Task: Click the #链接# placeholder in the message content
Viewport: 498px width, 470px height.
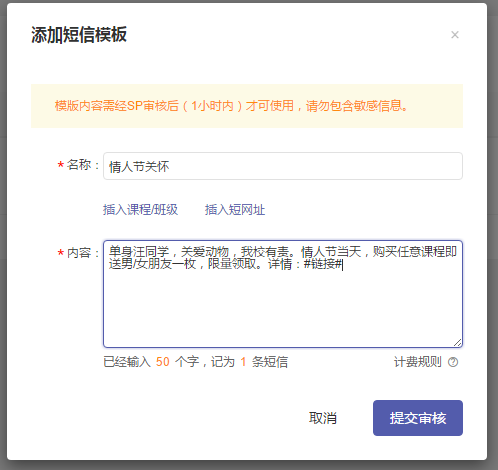Action: (x=323, y=264)
